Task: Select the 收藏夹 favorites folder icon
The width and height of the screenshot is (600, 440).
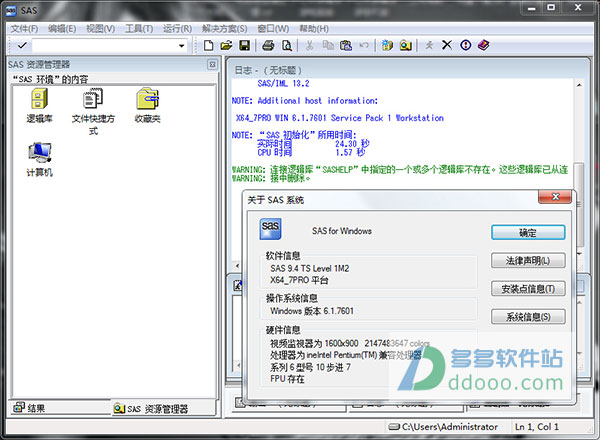Action: 147,99
